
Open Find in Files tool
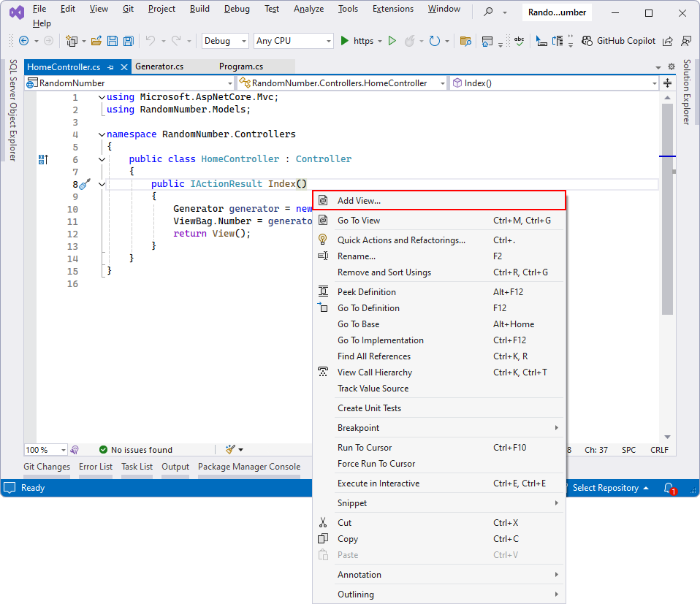pos(465,41)
